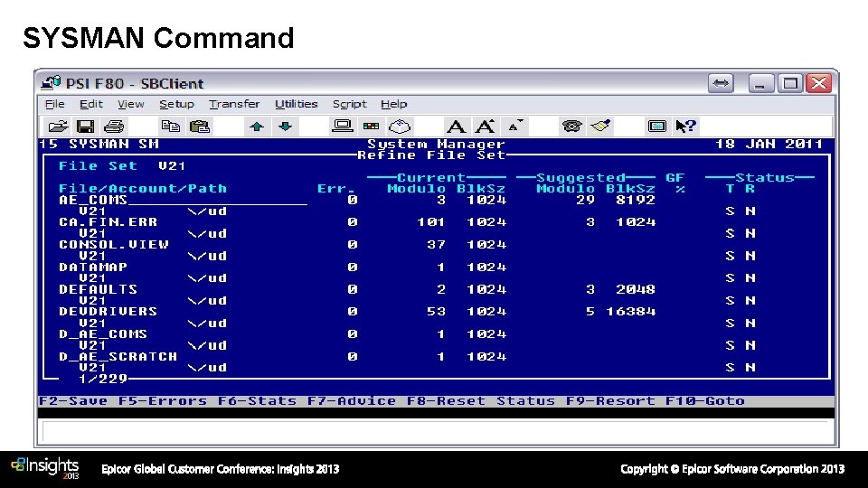Click the paintbrush clear screen icon
The image size is (868, 488).
(x=600, y=127)
